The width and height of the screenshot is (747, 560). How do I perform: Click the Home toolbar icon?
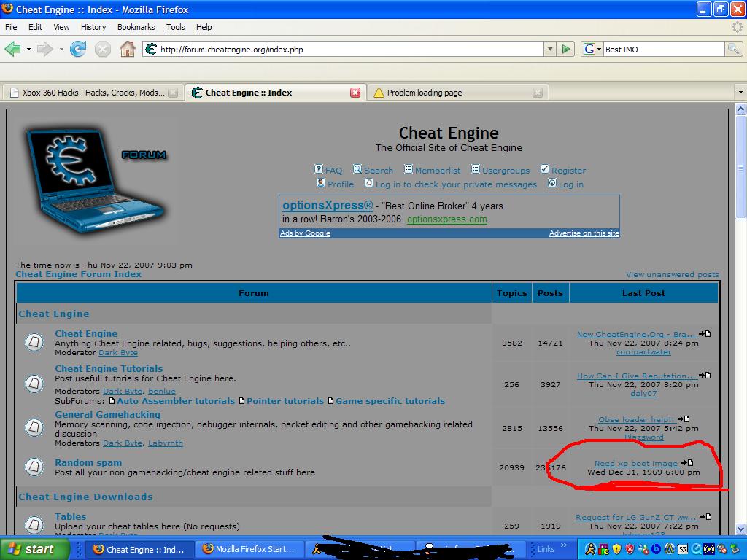click(127, 50)
